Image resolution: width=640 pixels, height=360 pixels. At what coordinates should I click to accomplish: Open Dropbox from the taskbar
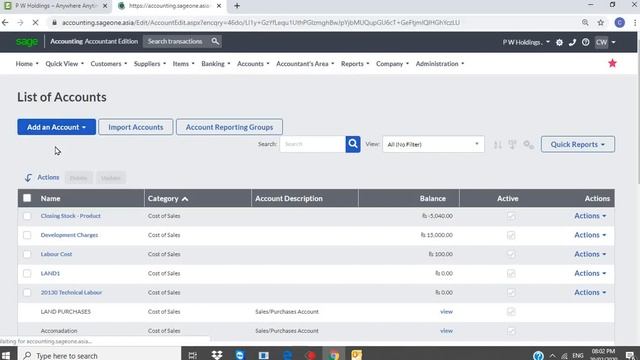coord(216,355)
